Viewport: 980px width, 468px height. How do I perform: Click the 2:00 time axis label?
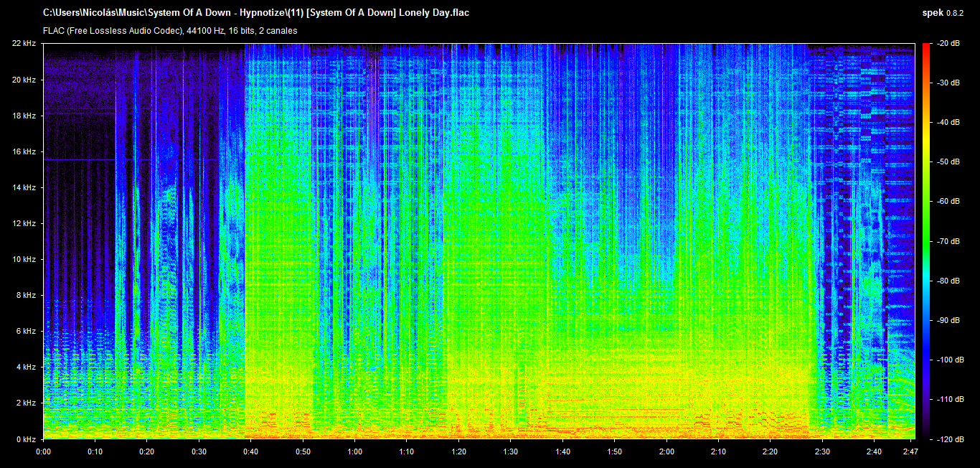(666, 451)
